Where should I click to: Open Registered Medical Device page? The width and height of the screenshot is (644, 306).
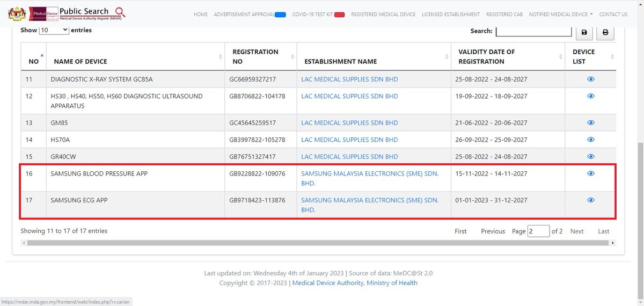tap(383, 14)
